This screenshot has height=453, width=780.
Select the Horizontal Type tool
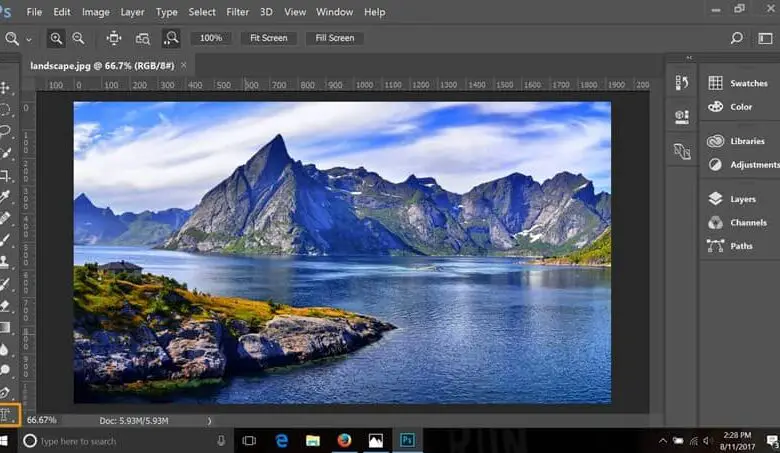(x=6, y=414)
